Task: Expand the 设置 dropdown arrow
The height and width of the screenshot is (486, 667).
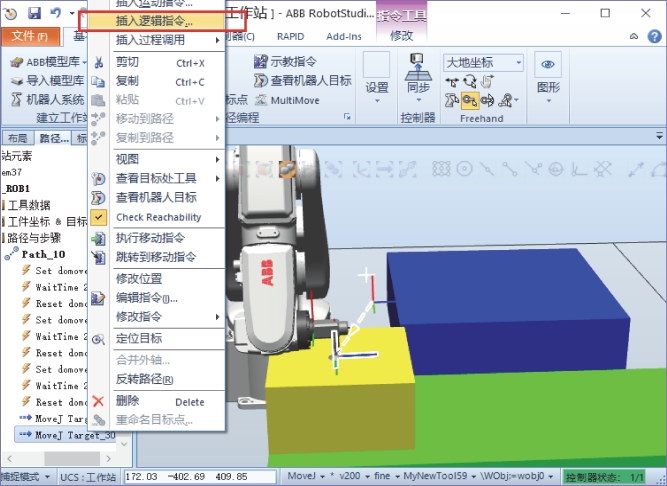Action: [x=377, y=101]
